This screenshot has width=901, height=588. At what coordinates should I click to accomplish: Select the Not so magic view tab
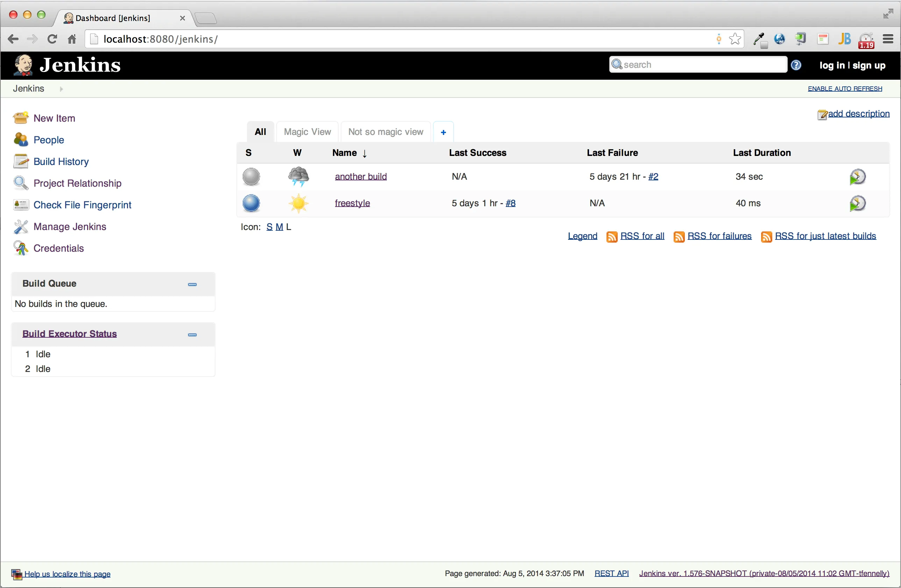click(x=385, y=132)
